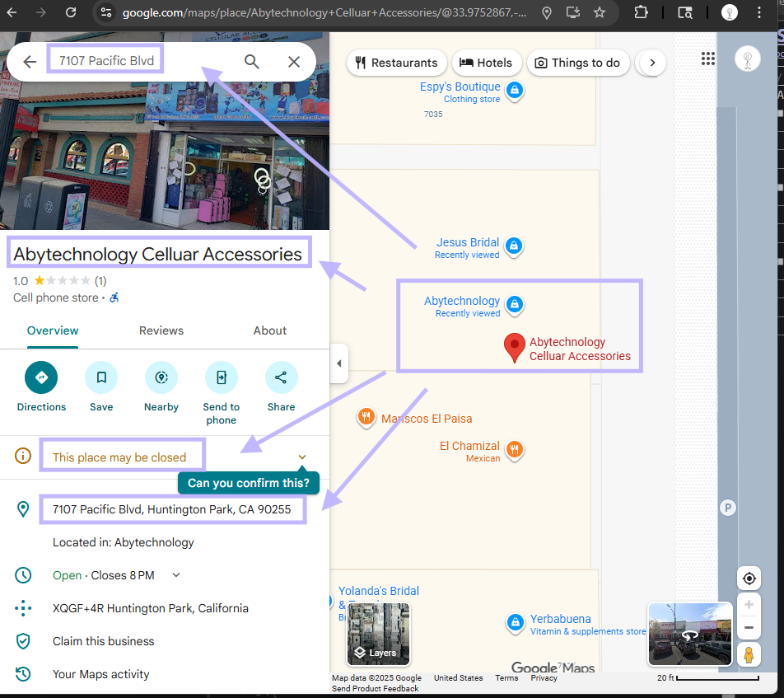
Task: Open the Layers map type switcher
Action: tap(378, 634)
